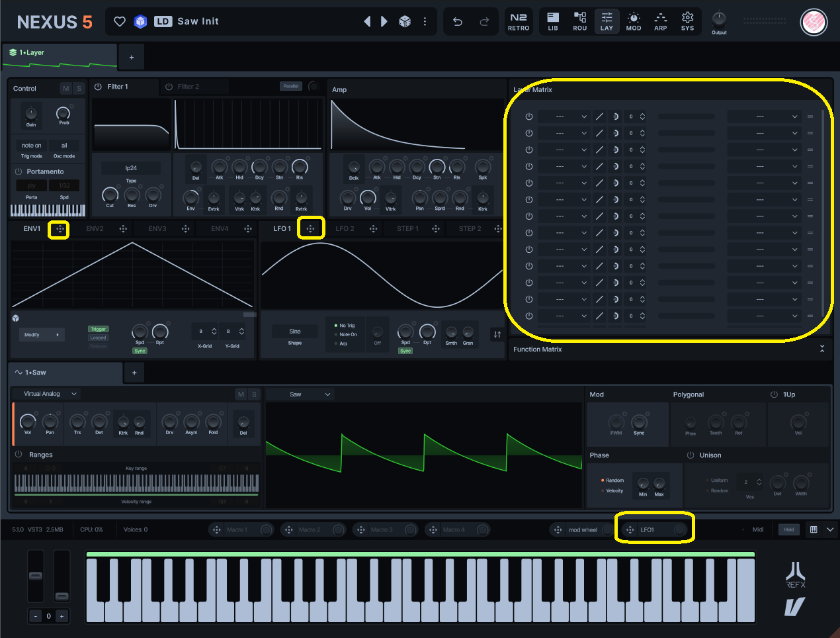Screen dimensions: 840x638
Task: Click the Modify button in envelope
Action: [41, 335]
